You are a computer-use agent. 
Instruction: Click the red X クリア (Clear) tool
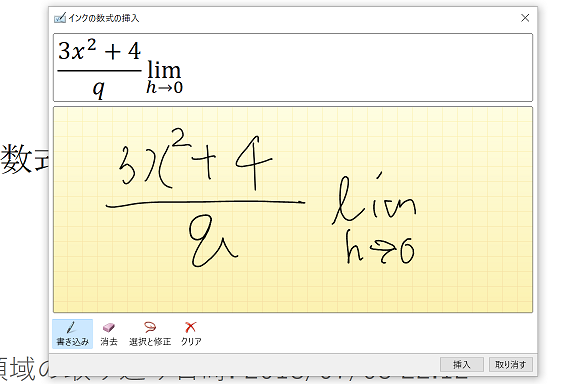(191, 334)
